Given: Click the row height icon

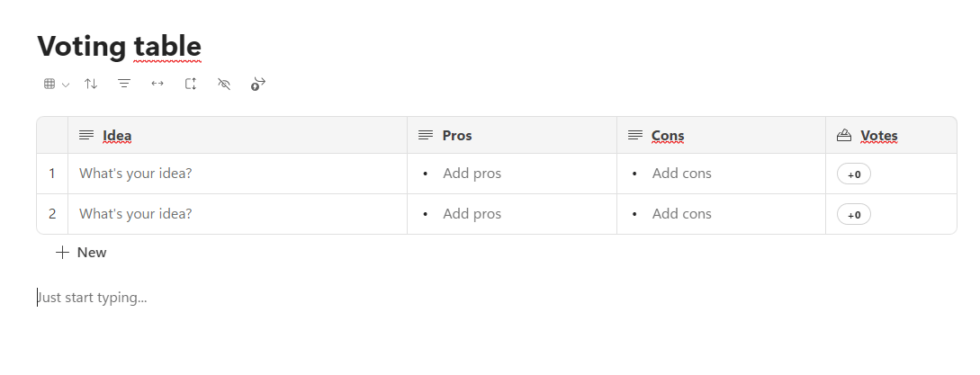Looking at the screenshot, I should (191, 84).
